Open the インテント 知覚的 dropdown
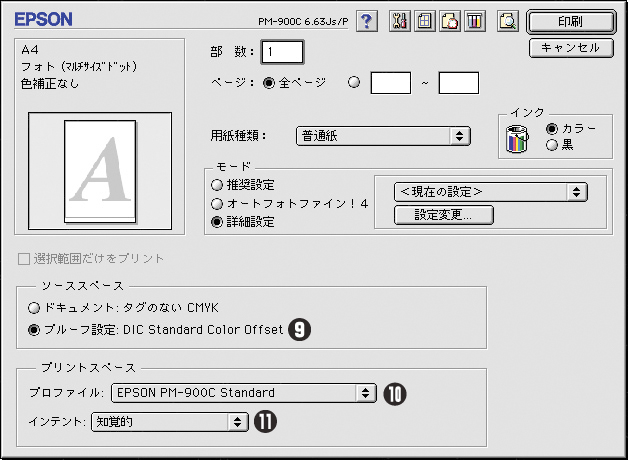628x460 pixels. 170,422
